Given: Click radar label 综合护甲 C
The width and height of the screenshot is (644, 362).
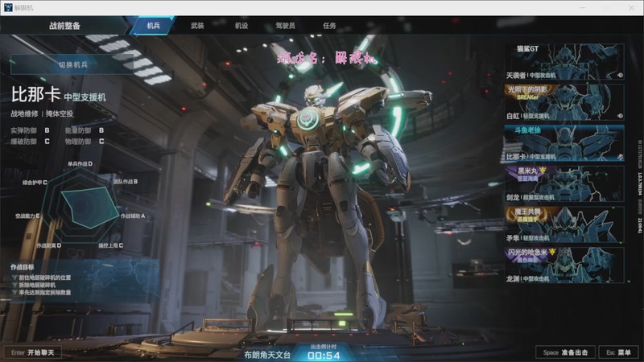Looking at the screenshot, I should [35, 183].
